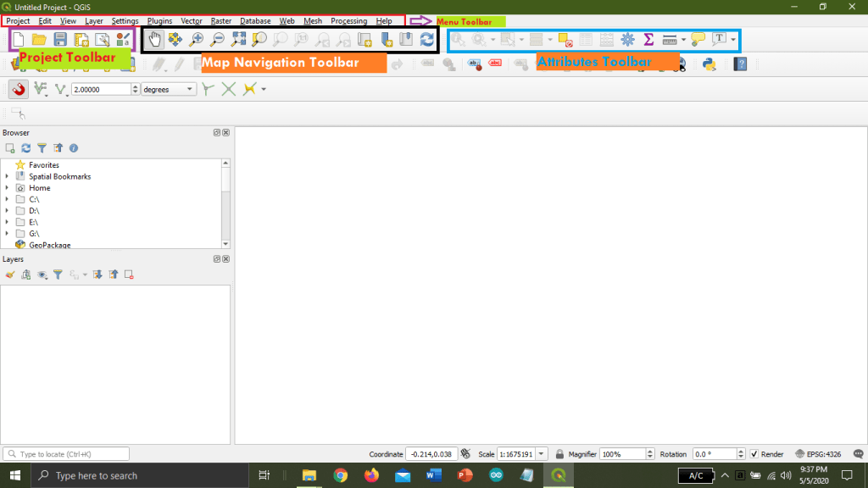Toggle the Enable Tracing button
The width and height of the screenshot is (868, 488).
(x=250, y=89)
